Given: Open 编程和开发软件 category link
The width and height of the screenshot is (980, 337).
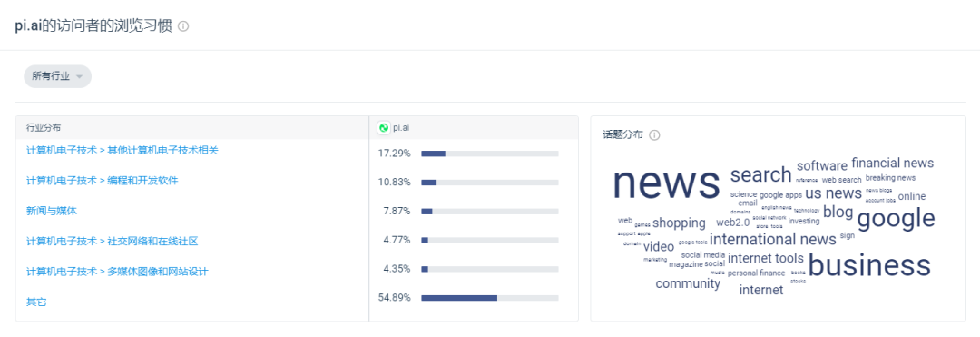Looking at the screenshot, I should pos(102,181).
